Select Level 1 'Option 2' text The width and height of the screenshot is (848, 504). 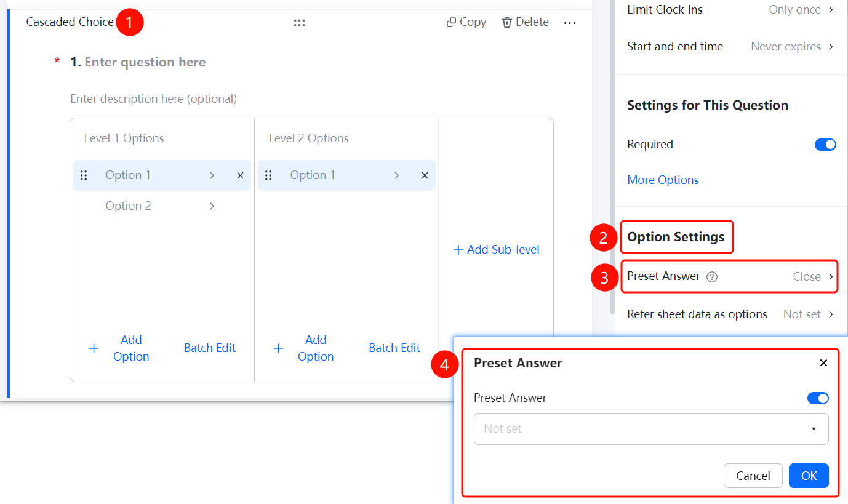click(129, 206)
